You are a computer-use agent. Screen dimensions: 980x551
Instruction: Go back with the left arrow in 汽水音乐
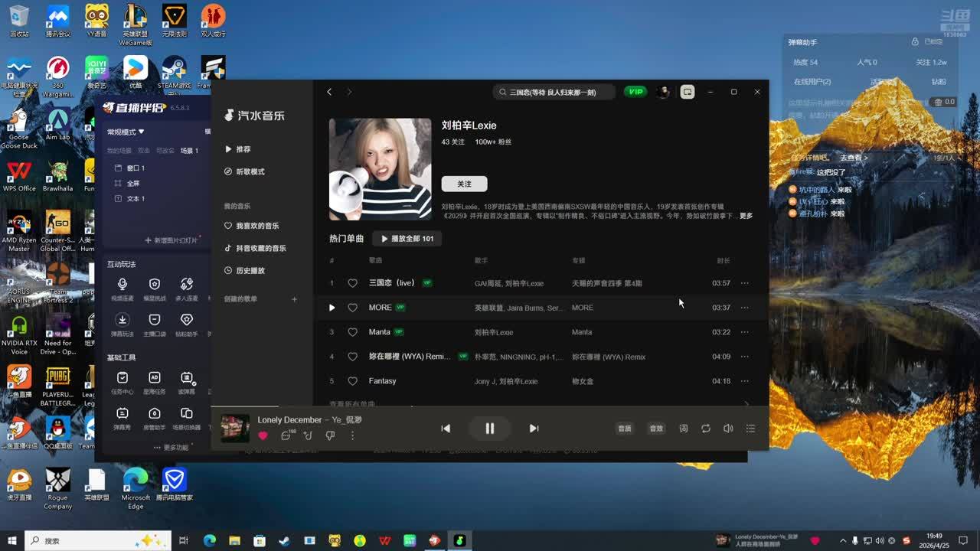(329, 92)
